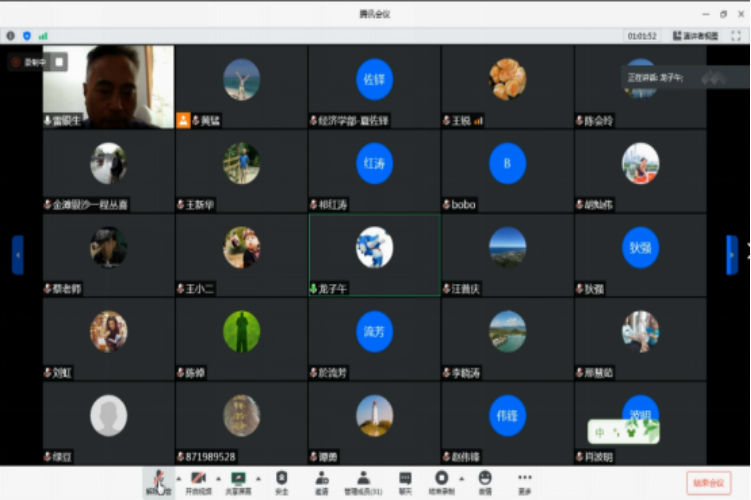Click the network signal status icon
Screen dimensions: 751x500
pyautogui.click(x=43, y=35)
